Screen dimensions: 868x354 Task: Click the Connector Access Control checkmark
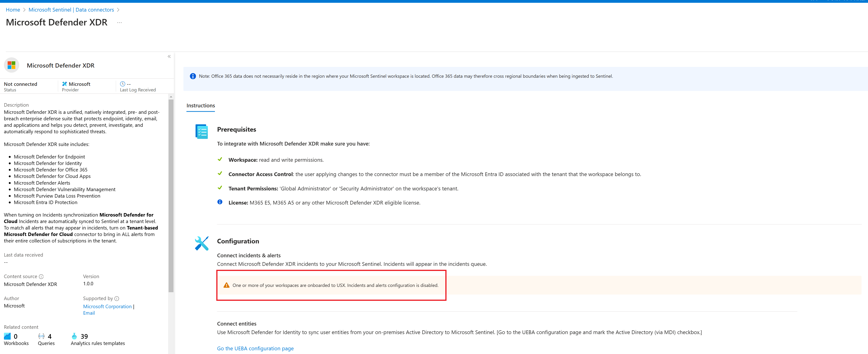point(220,174)
